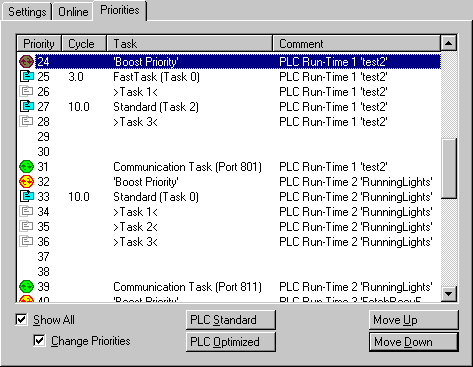
Task: Toggle the Change Priorities checkbox
Action: 39,341
